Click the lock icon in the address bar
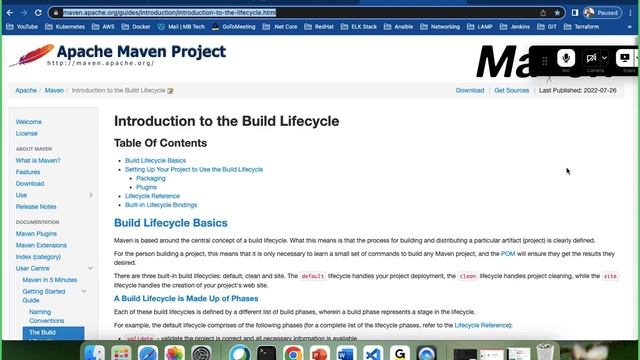This screenshot has width=640, height=360. [56, 13]
